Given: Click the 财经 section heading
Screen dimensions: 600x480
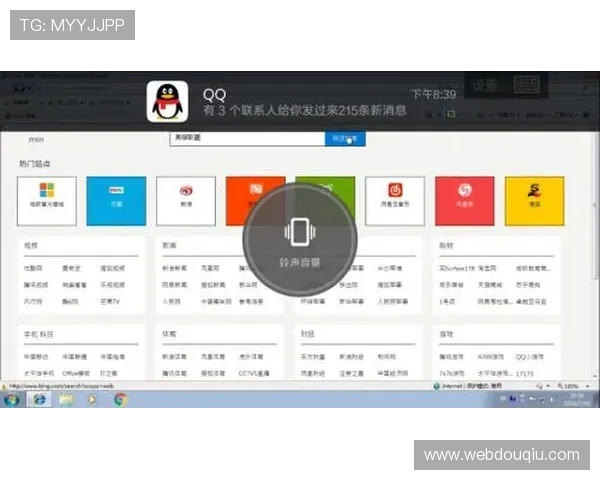Looking at the screenshot, I should point(308,334).
